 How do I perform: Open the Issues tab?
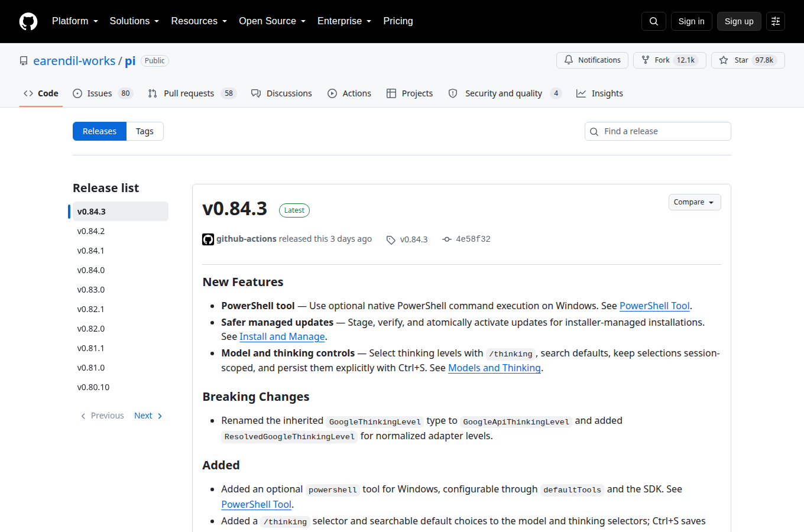coord(103,93)
